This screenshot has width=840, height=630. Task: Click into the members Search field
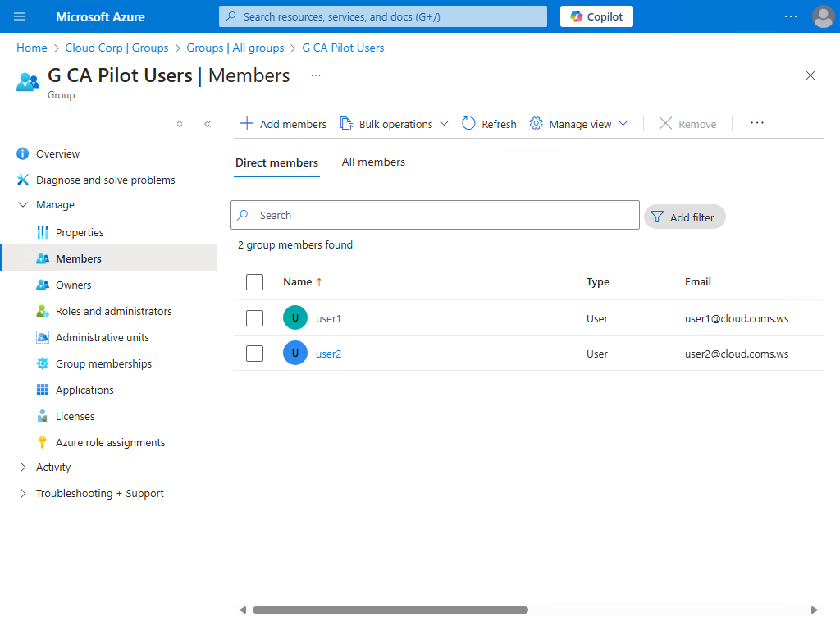tap(435, 215)
